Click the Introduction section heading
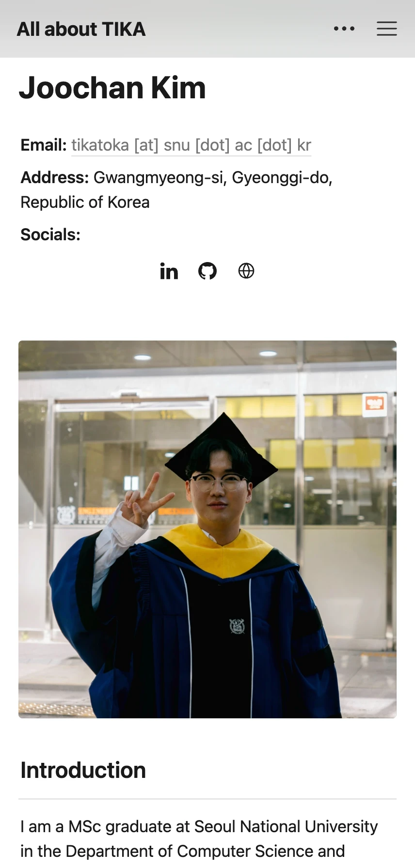 83,770
